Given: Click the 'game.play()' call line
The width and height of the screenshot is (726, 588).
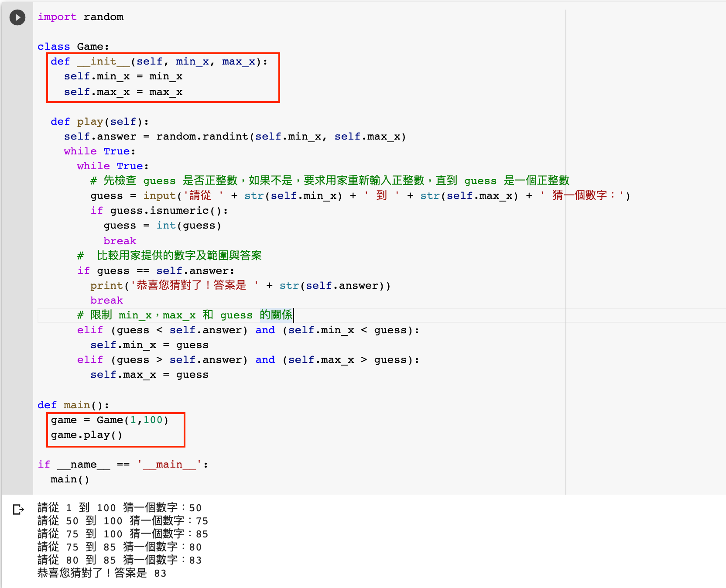Looking at the screenshot, I should (86, 435).
